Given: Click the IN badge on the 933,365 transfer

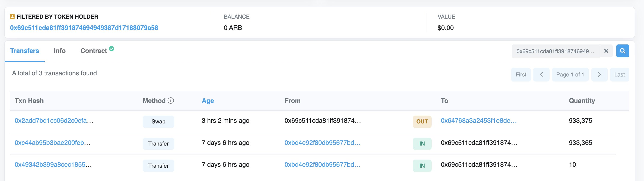Looking at the screenshot, I should [x=422, y=143].
